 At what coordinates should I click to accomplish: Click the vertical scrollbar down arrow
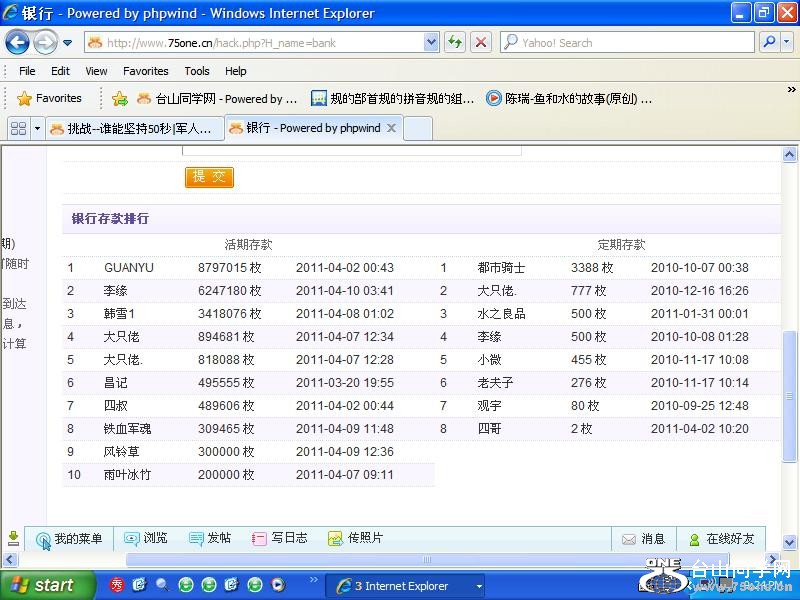789,542
